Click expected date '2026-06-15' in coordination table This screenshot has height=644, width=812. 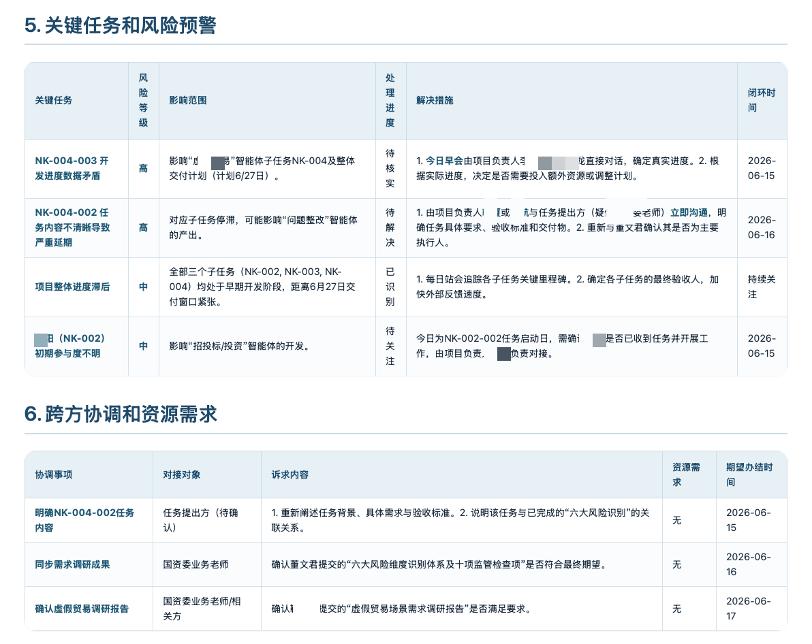point(748,520)
